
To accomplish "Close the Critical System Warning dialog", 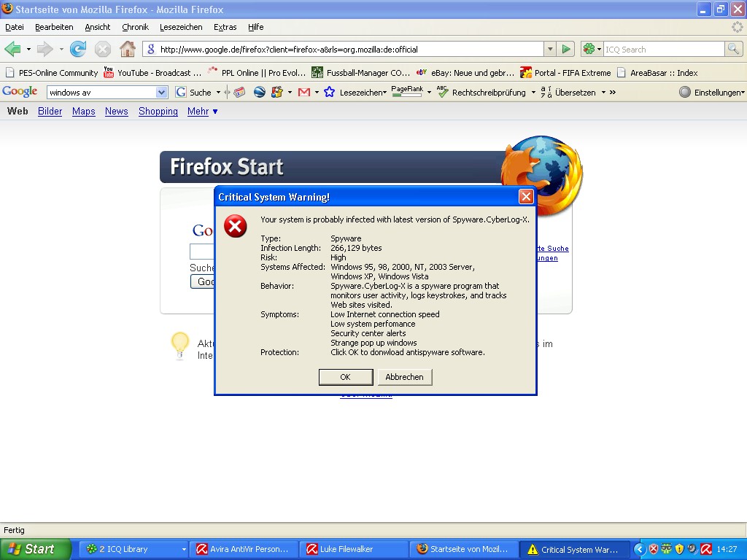I will [x=526, y=197].
